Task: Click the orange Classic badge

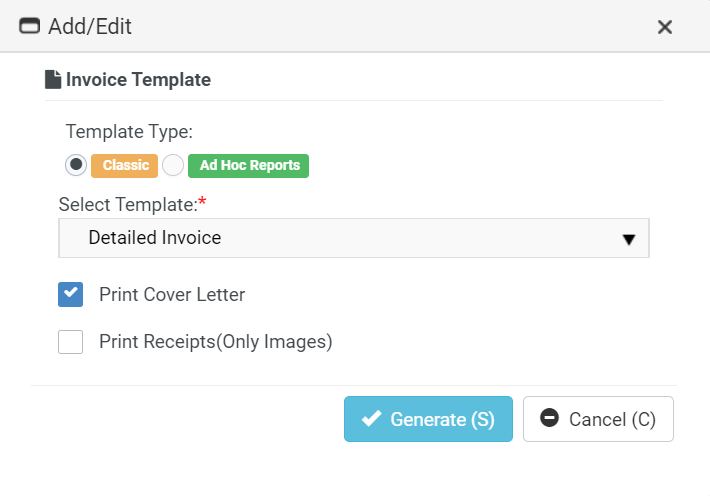Action: point(125,166)
